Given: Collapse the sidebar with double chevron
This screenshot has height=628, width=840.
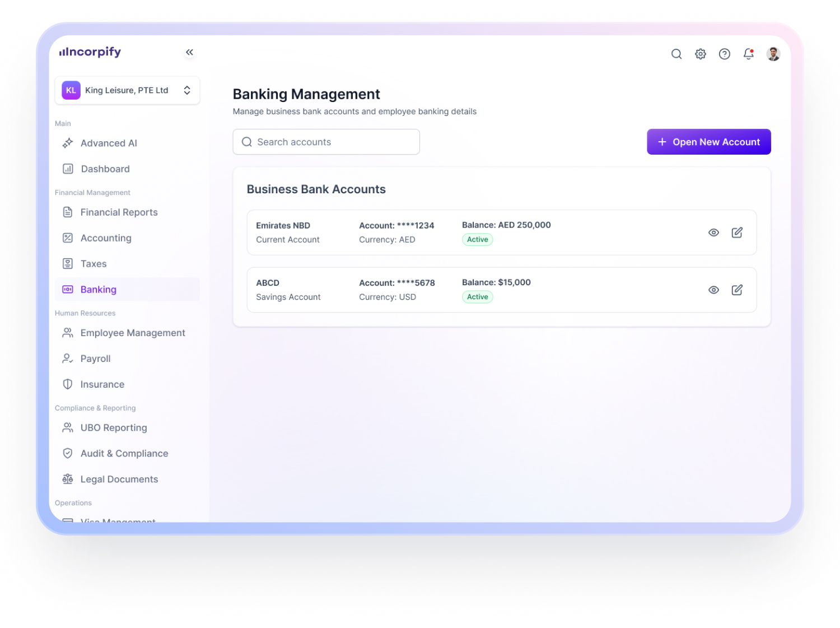Looking at the screenshot, I should [x=189, y=52].
